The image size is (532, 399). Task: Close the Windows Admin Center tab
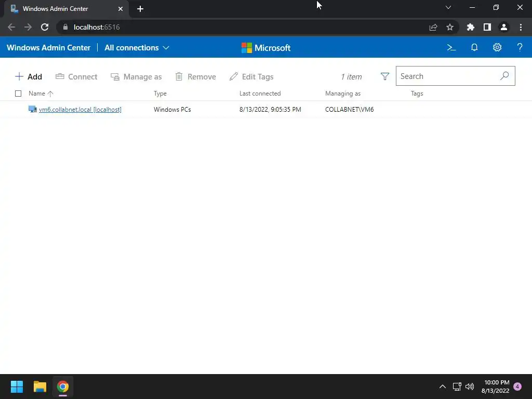coord(121,9)
